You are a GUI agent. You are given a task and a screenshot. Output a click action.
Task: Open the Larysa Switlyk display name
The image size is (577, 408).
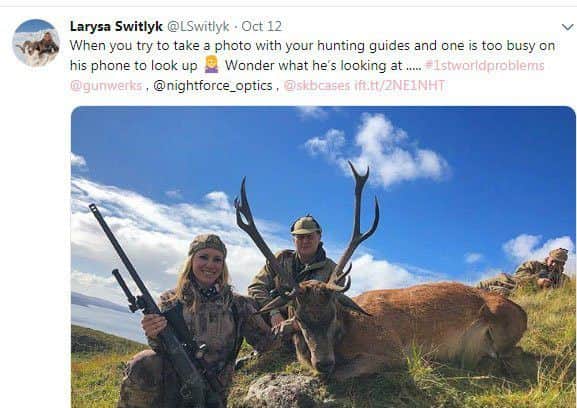point(116,26)
